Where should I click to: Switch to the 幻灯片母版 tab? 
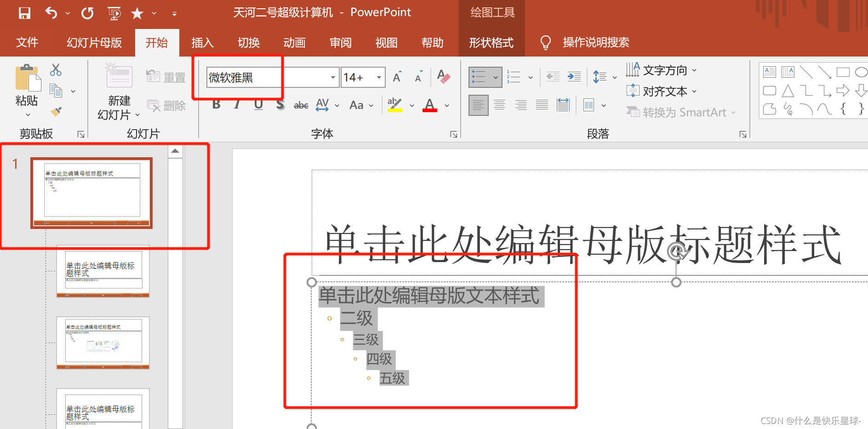click(x=94, y=42)
